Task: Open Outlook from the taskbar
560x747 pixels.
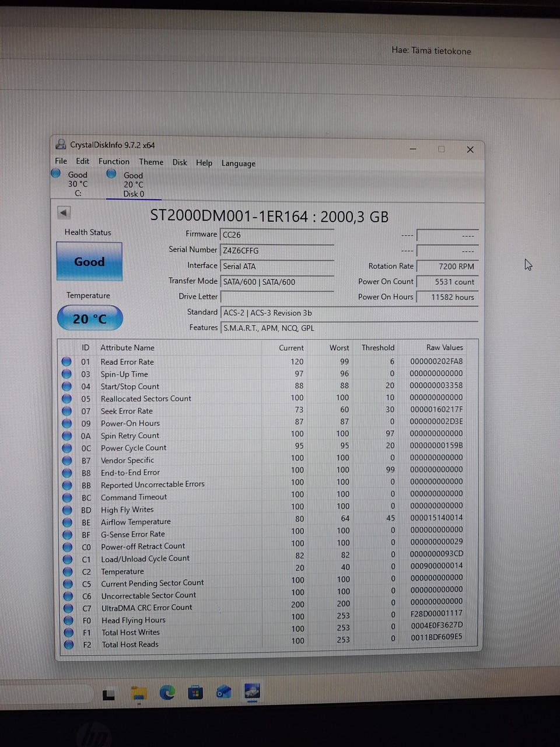Action: coord(223,692)
